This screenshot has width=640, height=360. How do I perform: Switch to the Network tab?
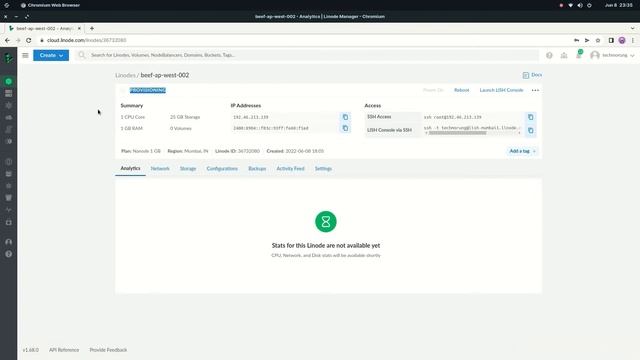coord(160,169)
